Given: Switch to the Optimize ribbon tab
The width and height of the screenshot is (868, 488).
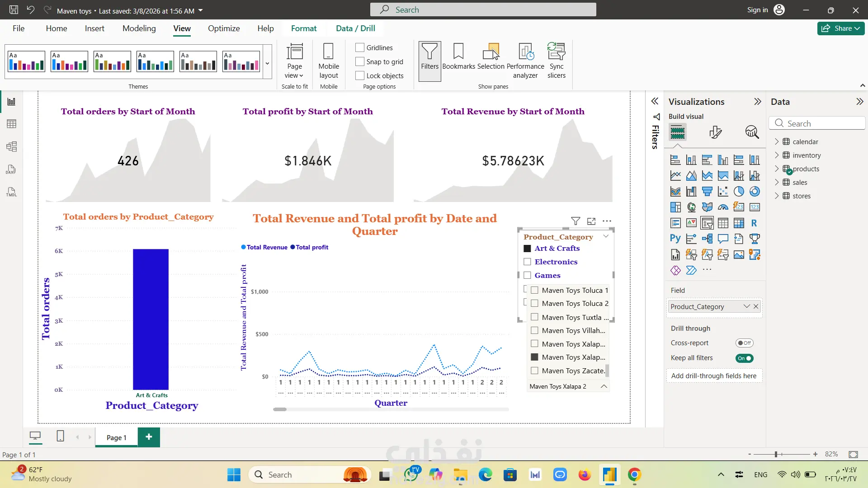Looking at the screenshot, I should click(x=224, y=28).
